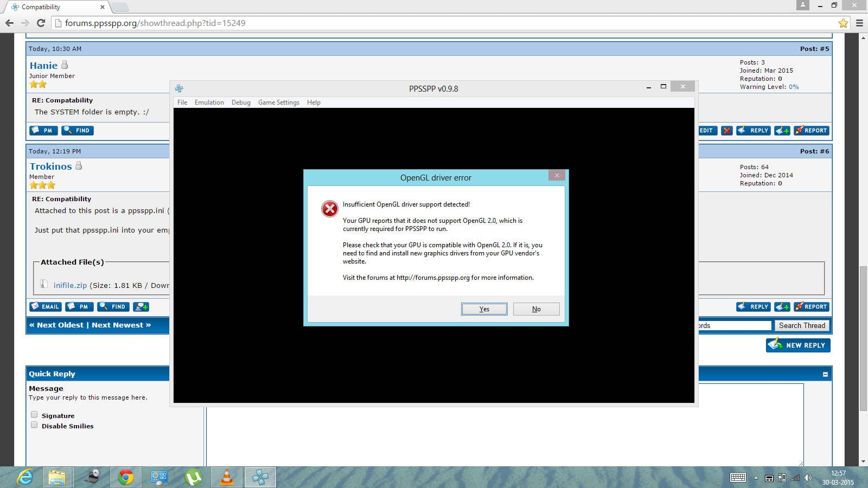This screenshot has height=488, width=868.
Task: Click the multi-quote plus icon on post #6
Action: click(x=782, y=307)
